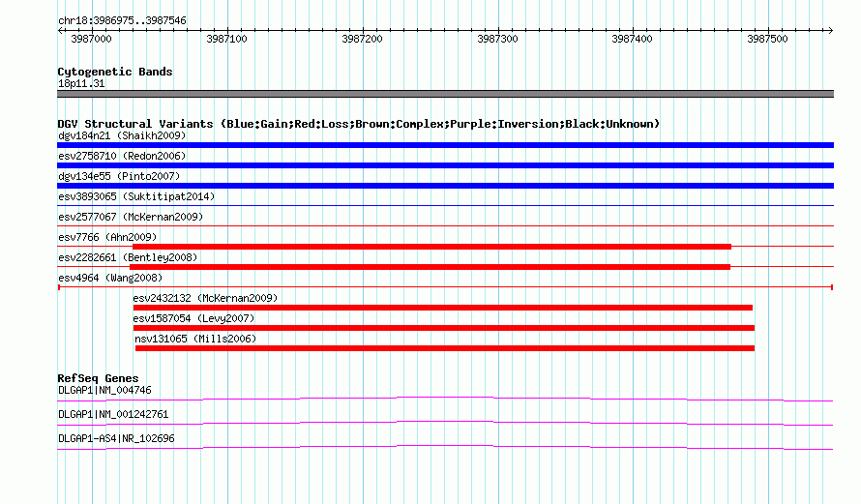Select variant label esv1587054 (Levy2007)
Viewport: 861px width, 504px height.
click(193, 318)
